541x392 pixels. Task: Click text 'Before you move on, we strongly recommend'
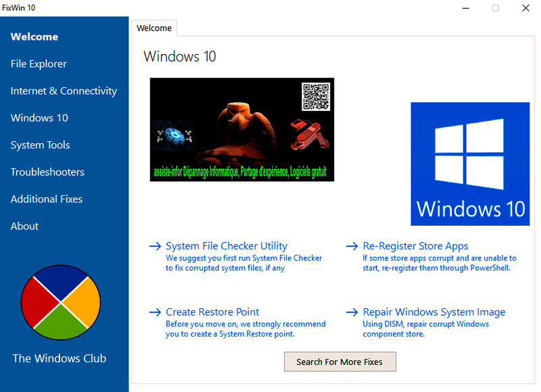[245, 324]
